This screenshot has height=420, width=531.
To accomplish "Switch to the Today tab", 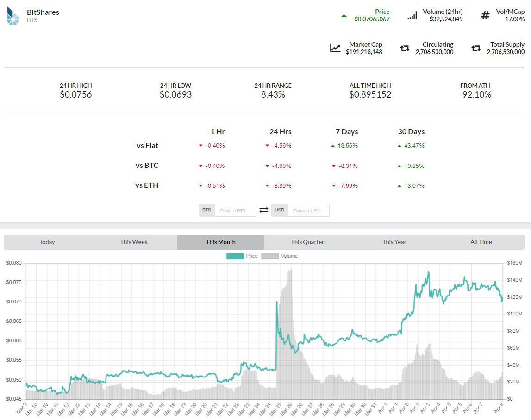I will click(47, 242).
